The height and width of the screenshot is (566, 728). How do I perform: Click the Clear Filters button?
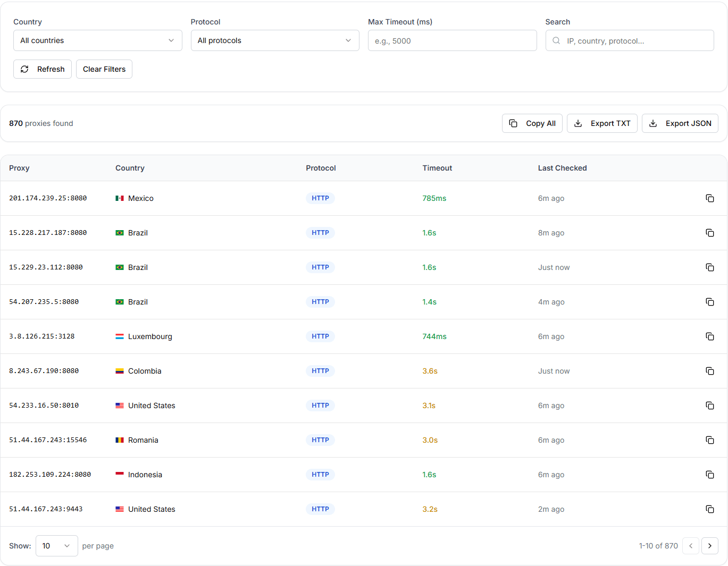(104, 69)
